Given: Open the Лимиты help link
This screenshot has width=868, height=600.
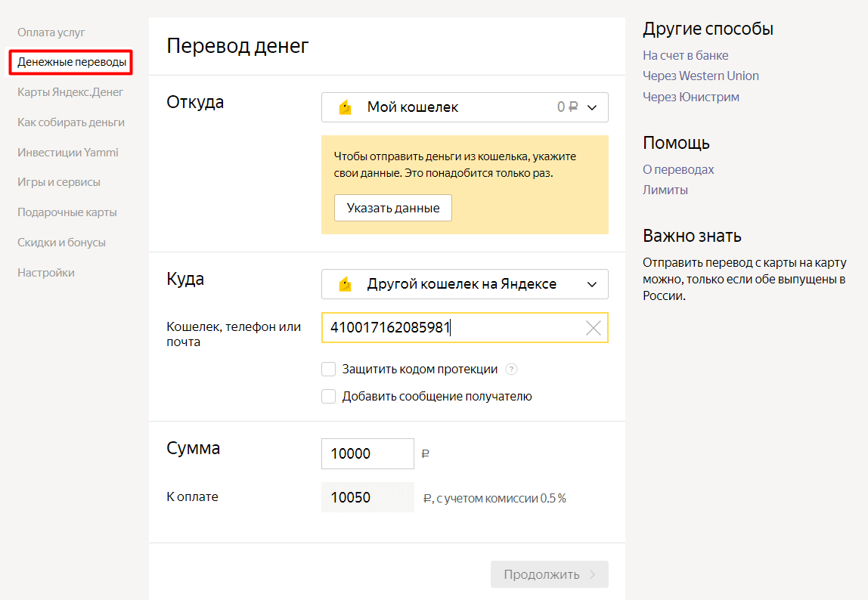Looking at the screenshot, I should (x=665, y=190).
